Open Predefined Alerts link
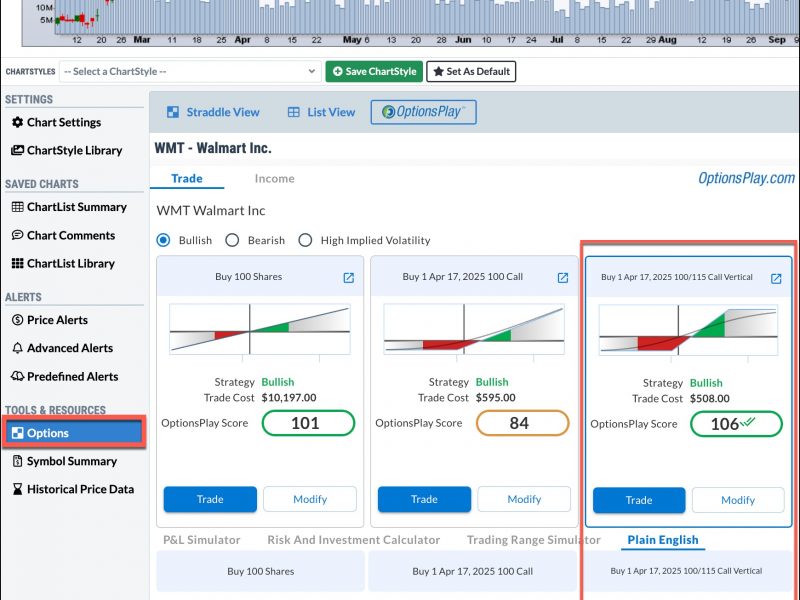Screen dimensions: 800x600 pos(72,376)
